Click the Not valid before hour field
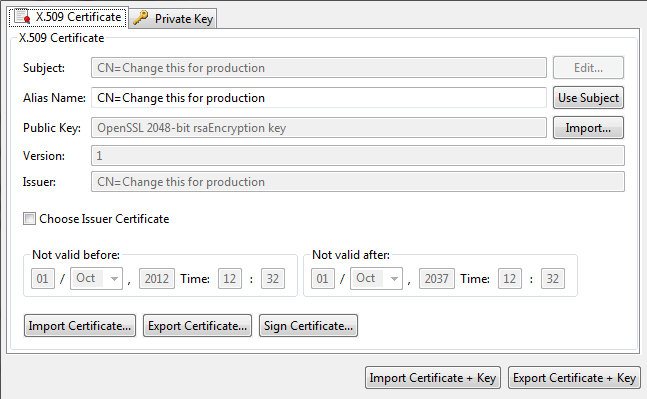Screen dimensions: 647x399 230,279
